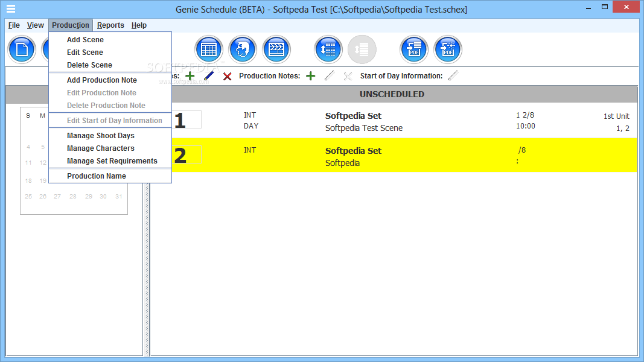The height and width of the screenshot is (362, 644).
Task: Click the edit Start of Day Information pencil
Action: tap(453, 75)
